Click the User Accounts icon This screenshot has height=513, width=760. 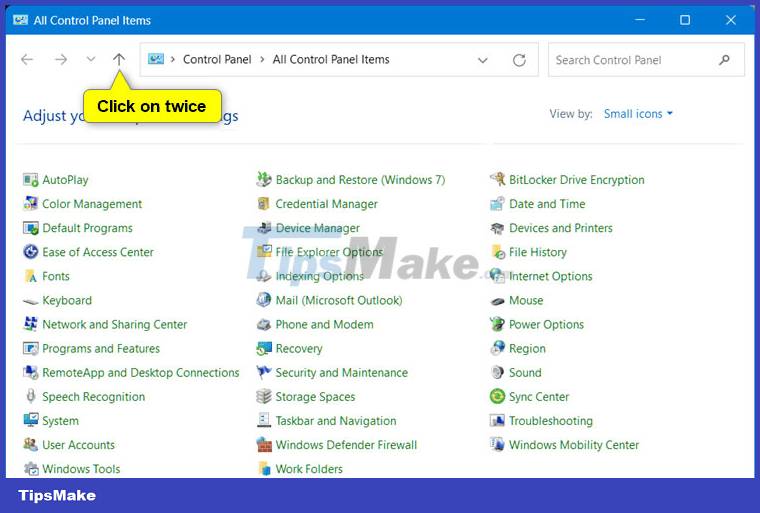[31, 444]
